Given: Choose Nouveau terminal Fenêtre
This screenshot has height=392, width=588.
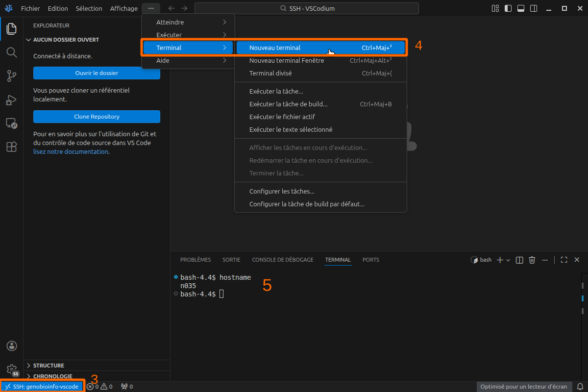Looking at the screenshot, I should pyautogui.click(x=320, y=60).
